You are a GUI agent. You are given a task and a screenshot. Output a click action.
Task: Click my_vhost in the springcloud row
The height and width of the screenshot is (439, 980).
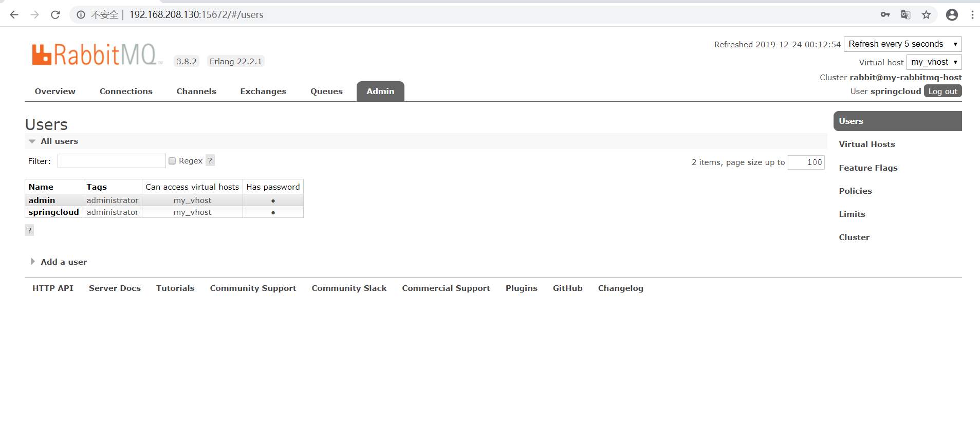pos(192,212)
